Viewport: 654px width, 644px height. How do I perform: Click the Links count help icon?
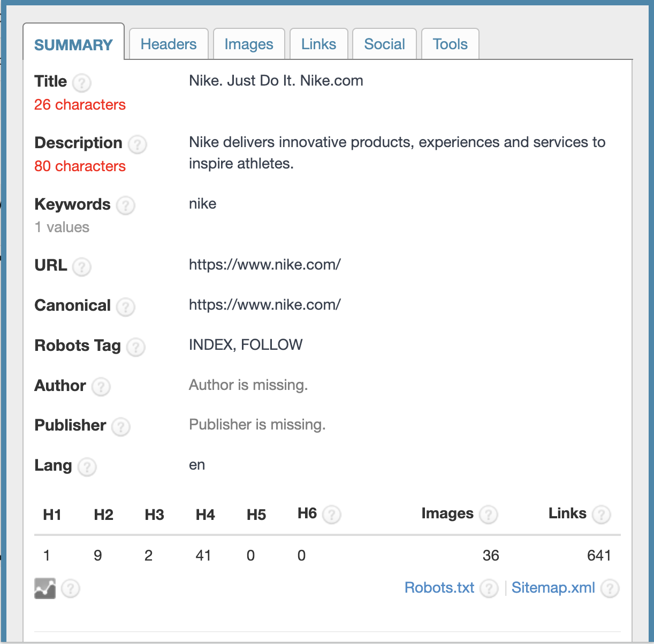[x=601, y=515]
